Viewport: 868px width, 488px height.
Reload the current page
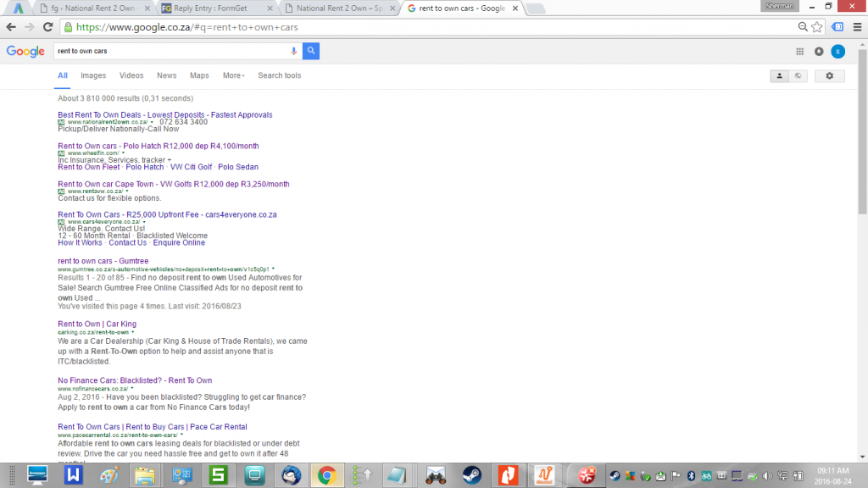pos(48,27)
